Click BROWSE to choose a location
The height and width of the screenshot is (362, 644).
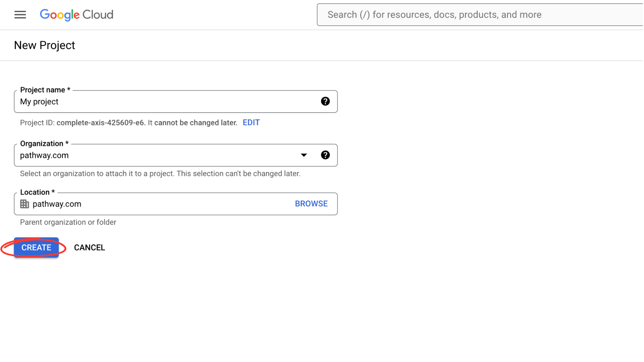point(311,203)
